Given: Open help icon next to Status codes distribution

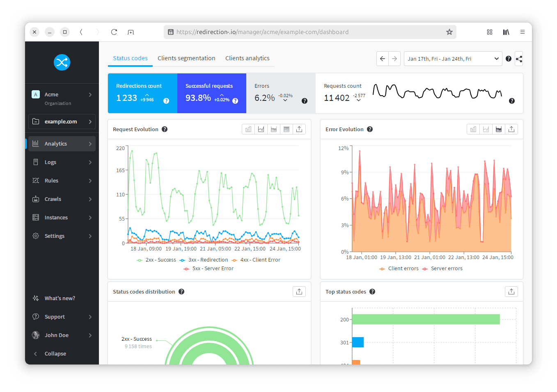Looking at the screenshot, I should point(181,292).
